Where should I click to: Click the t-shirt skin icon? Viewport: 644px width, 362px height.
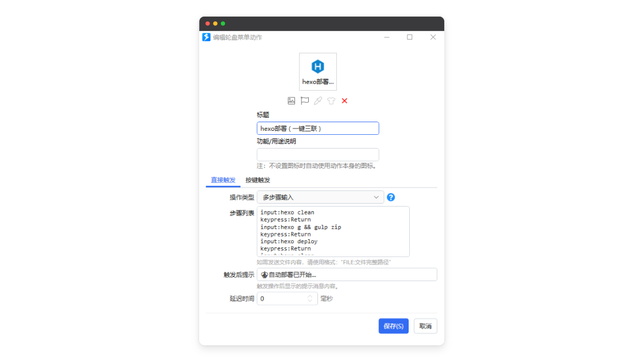[331, 100]
